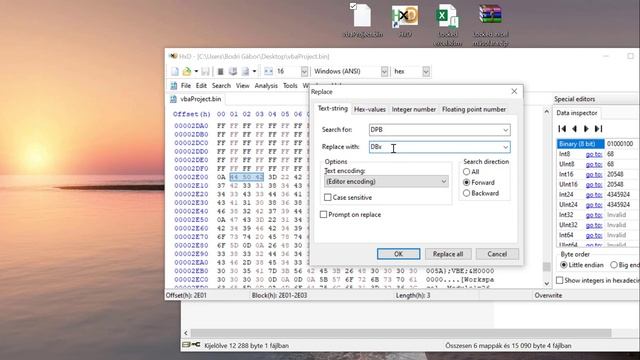This screenshot has height=360, width=640.
Task: Switch to the Text-string tab
Action: tap(333, 109)
